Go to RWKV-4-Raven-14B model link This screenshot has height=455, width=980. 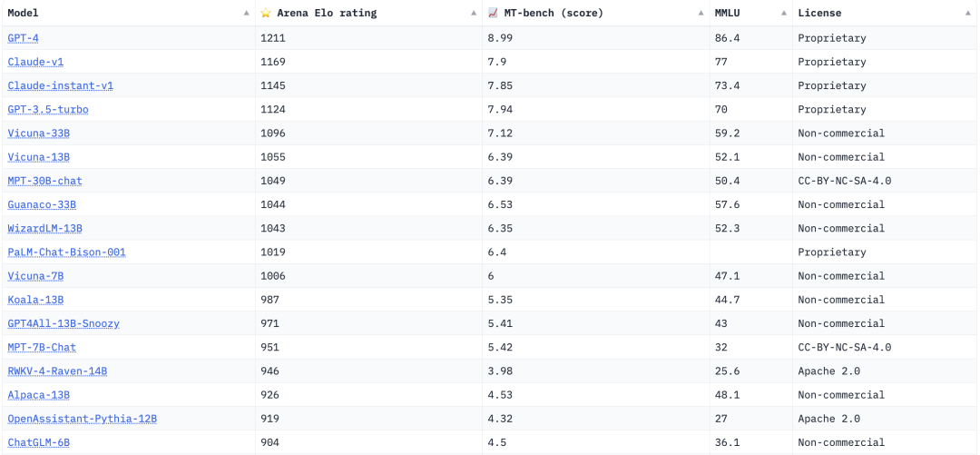(x=57, y=371)
